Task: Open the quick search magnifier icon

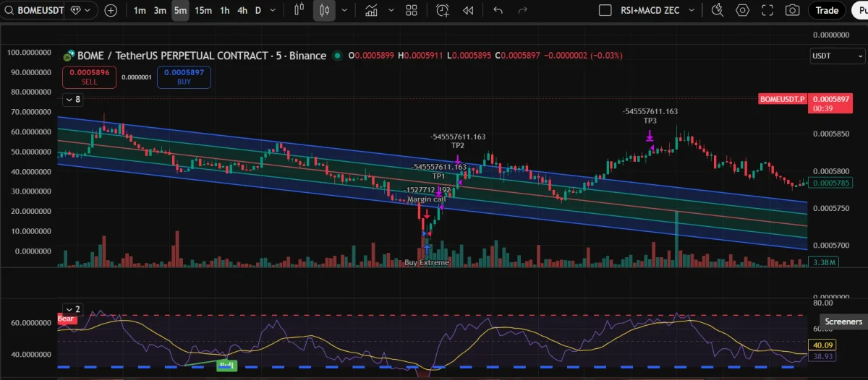Action: coord(718,11)
